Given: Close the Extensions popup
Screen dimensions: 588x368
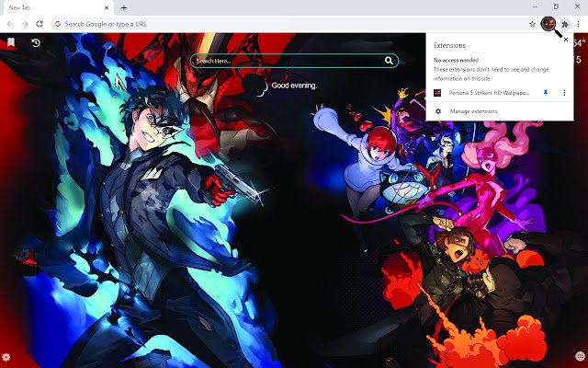Looking at the screenshot, I should pos(566,40).
